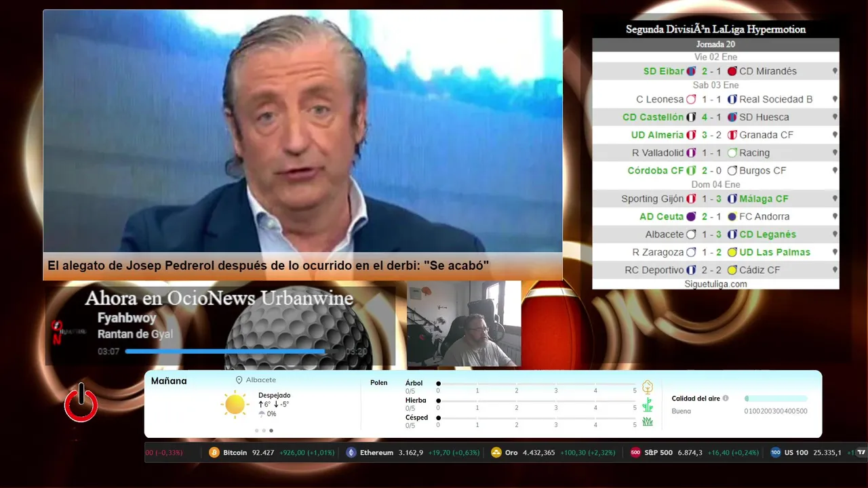Click the Real Sociedad B team name

(776, 100)
